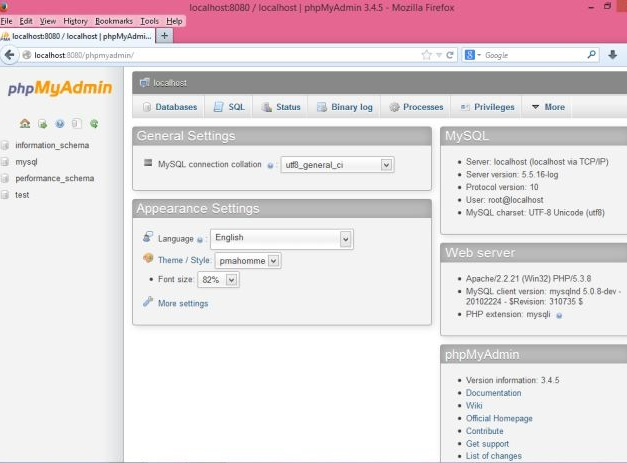Click the Home icon in phpMyAdmin sidebar
Viewport: 627px width, 463px height.
(25, 124)
